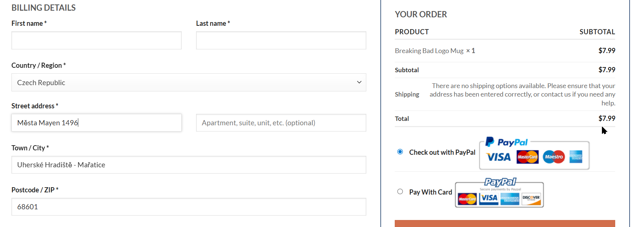Click into the Last name field
Image resolution: width=644 pixels, height=227 pixels.
click(x=281, y=41)
